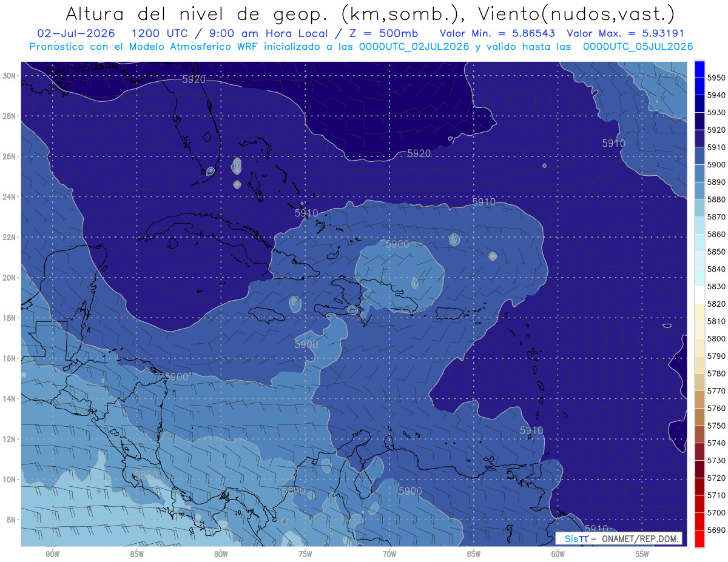Select the colorbar value '5740'

[716, 443]
